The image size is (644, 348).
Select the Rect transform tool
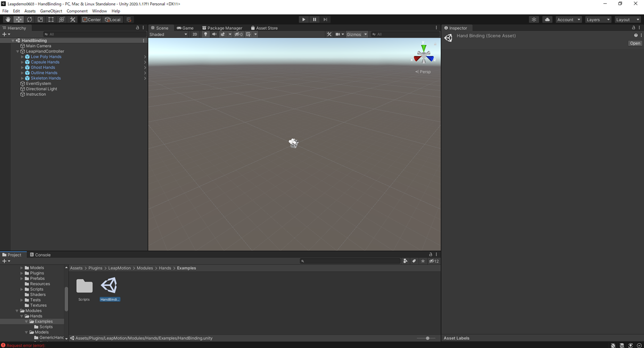pos(51,20)
